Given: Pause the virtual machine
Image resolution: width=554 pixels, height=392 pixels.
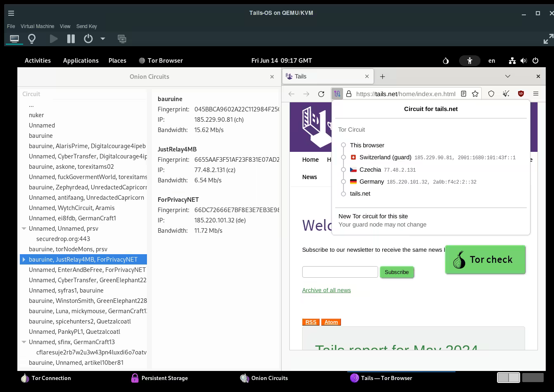Looking at the screenshot, I should [x=71, y=39].
